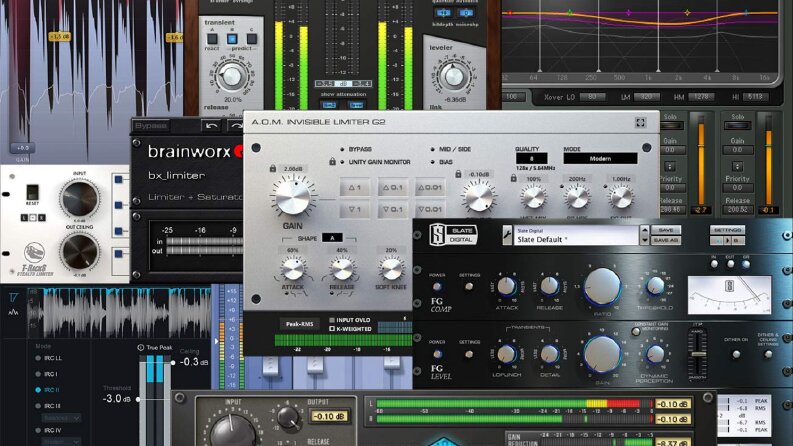Viewport: 793px width, 446px height.
Task: Click the play arrow between A and B
Action: [x=727, y=241]
